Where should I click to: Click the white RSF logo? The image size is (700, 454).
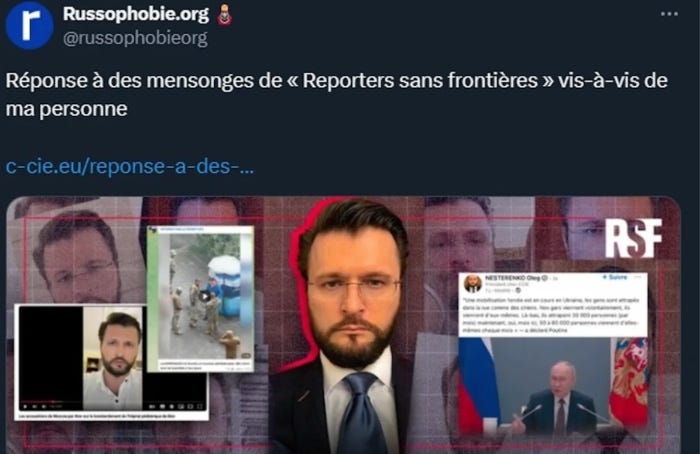point(633,238)
